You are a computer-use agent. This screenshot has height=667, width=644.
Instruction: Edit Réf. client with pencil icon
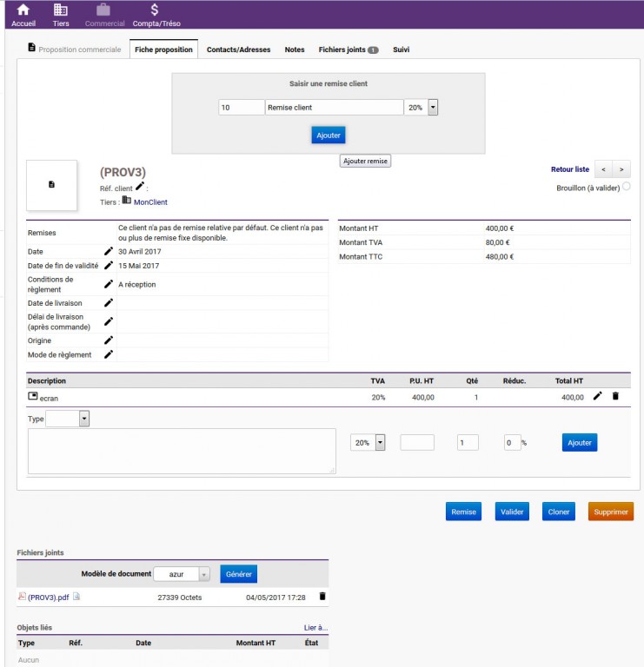click(140, 186)
